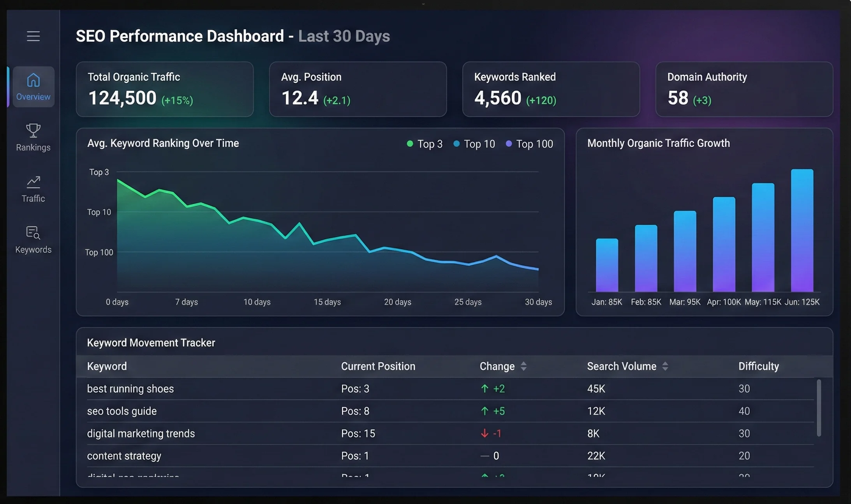851x504 pixels.
Task: Click the dash icon next to content strategy's change
Action: [484, 456]
